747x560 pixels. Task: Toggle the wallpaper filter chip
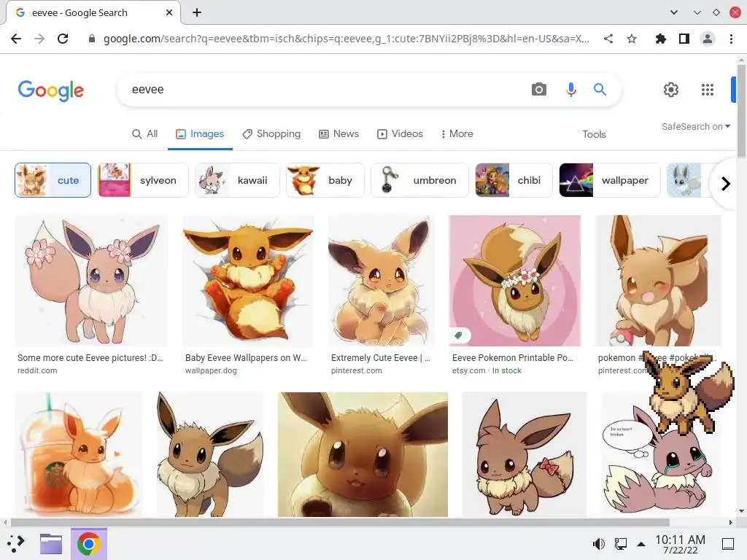click(610, 180)
